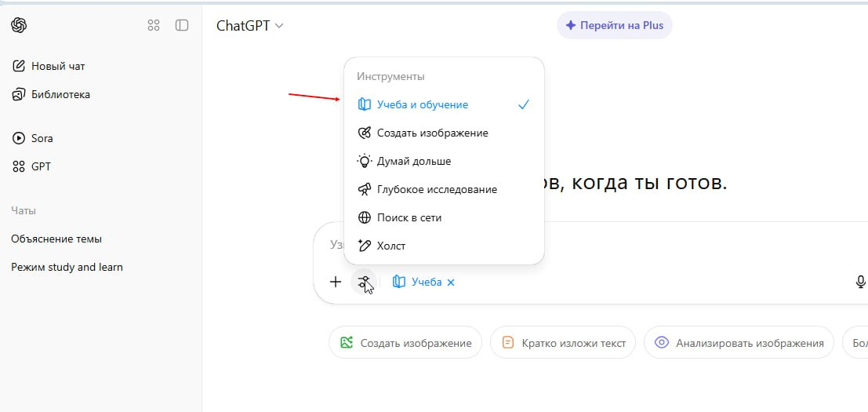Click the lightbulb icon for Думай дольше
This screenshot has width=868, height=412.
click(x=365, y=161)
